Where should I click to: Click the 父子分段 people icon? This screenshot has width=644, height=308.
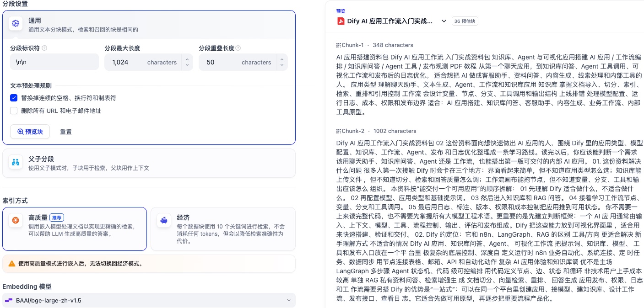tap(16, 162)
